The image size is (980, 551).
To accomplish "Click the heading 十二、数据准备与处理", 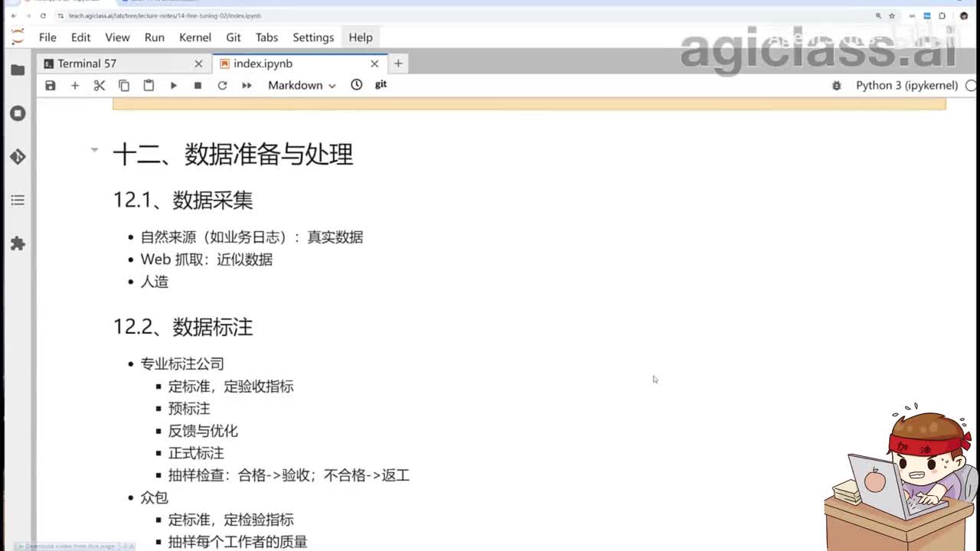I will pyautogui.click(x=233, y=154).
